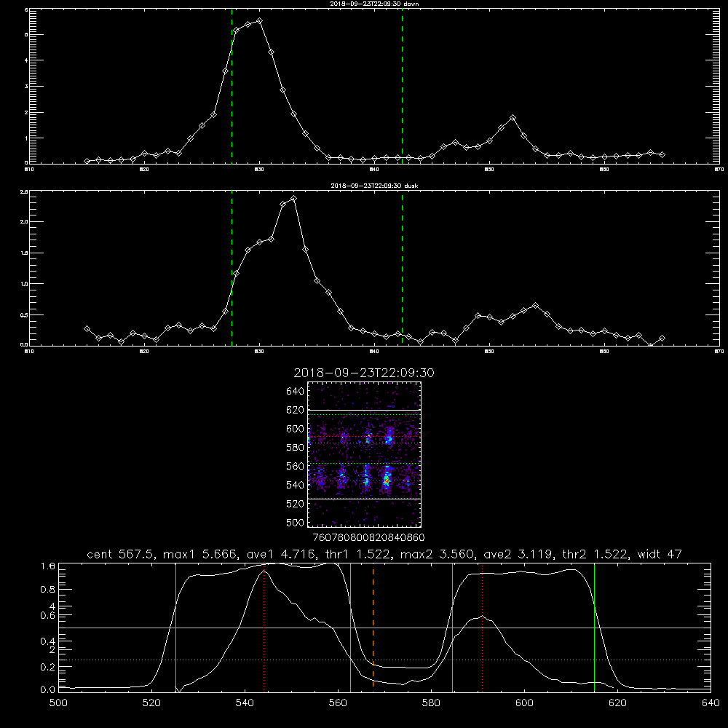Click the '500' y-axis label of the spectral image
Image resolution: width=728 pixels, height=728 pixels.
296,523
